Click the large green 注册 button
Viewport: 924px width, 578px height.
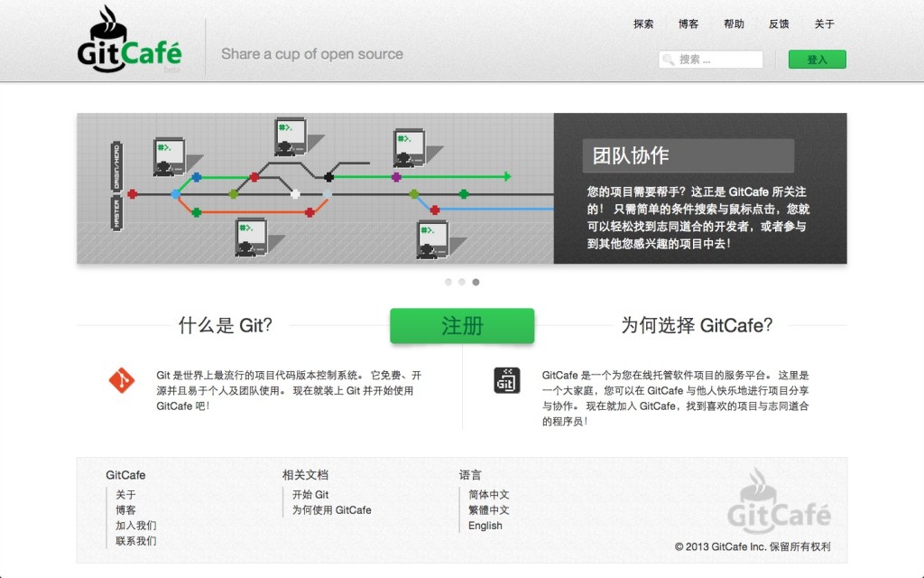tap(462, 325)
